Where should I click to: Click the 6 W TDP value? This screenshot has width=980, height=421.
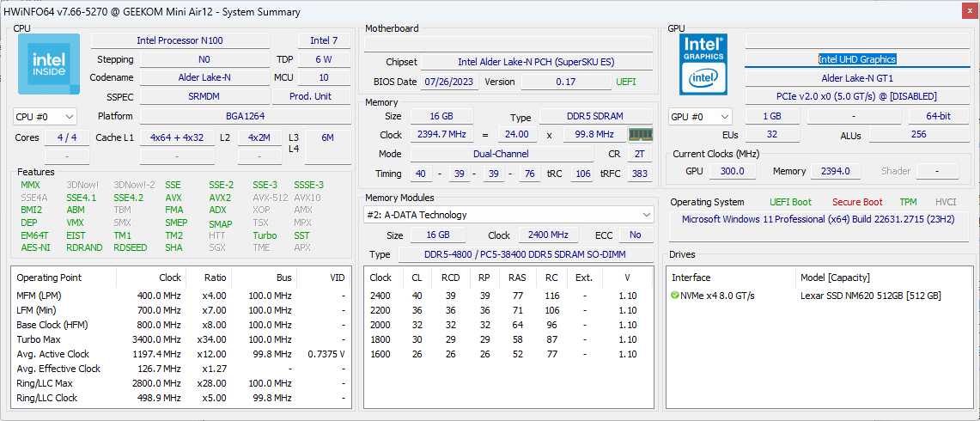pyautogui.click(x=324, y=59)
